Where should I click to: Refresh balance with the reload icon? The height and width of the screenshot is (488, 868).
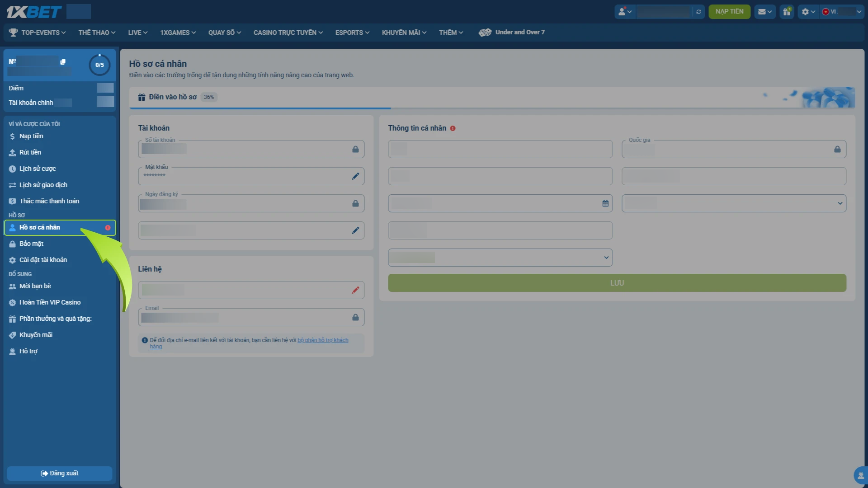[698, 12]
